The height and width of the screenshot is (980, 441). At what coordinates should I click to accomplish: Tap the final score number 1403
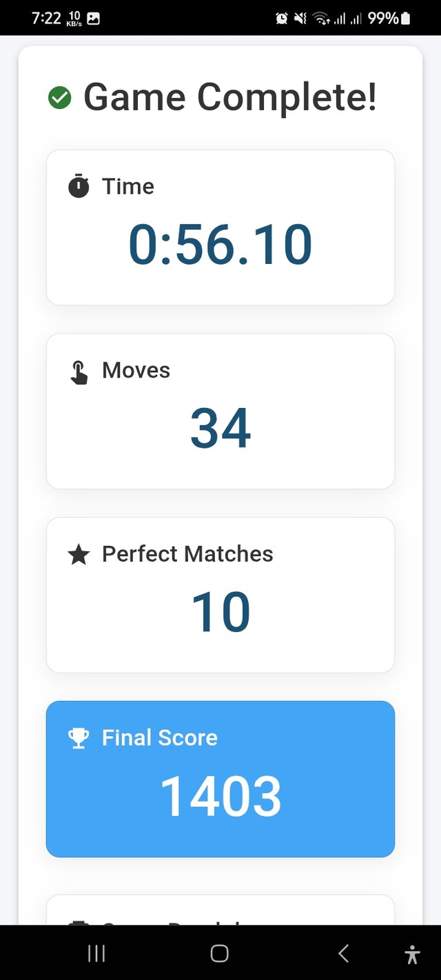(x=220, y=797)
